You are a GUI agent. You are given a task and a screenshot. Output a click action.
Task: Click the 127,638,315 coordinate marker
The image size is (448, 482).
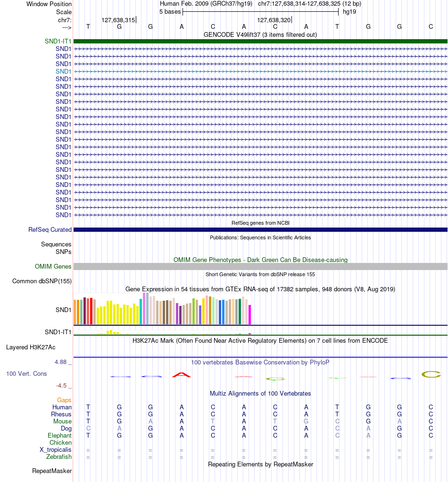pos(118,20)
